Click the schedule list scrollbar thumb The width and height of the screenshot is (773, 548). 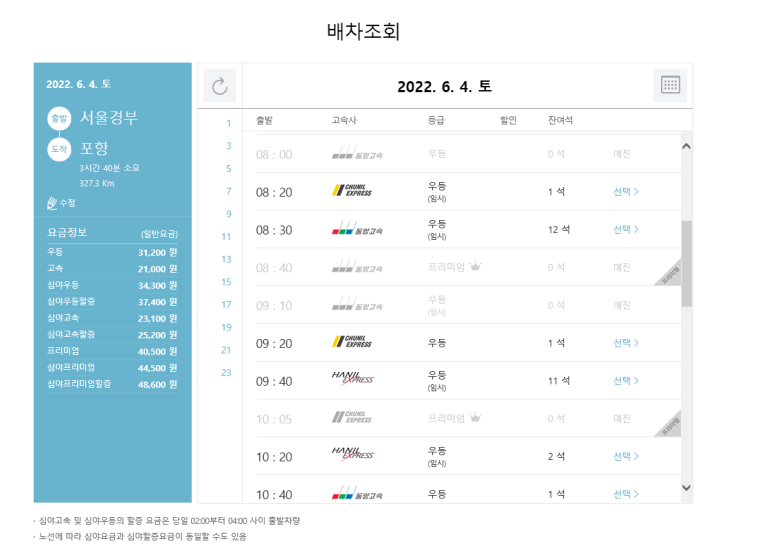pos(686,264)
